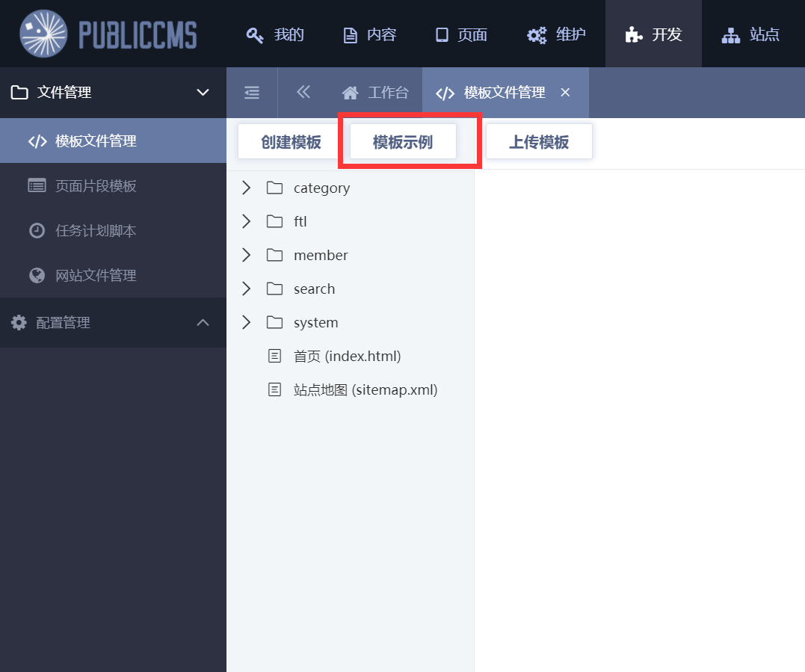Select the member folder in tree

[321, 255]
